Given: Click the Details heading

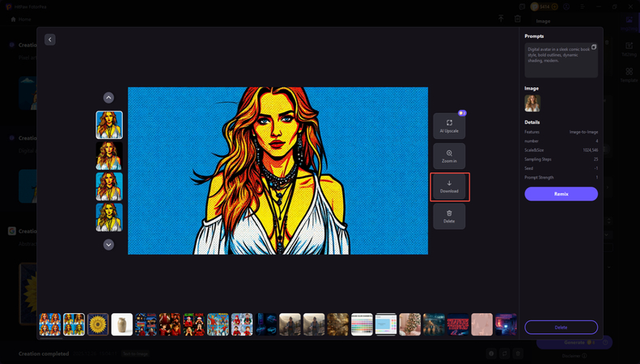Looking at the screenshot, I should tap(532, 122).
